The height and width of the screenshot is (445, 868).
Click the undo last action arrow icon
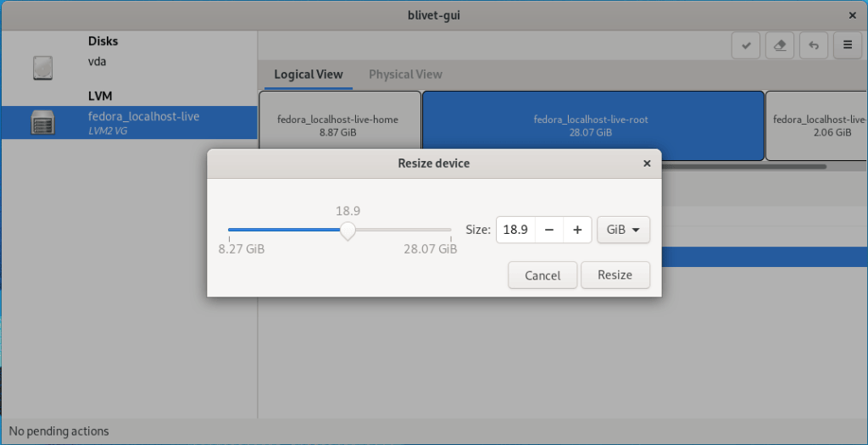(x=814, y=47)
